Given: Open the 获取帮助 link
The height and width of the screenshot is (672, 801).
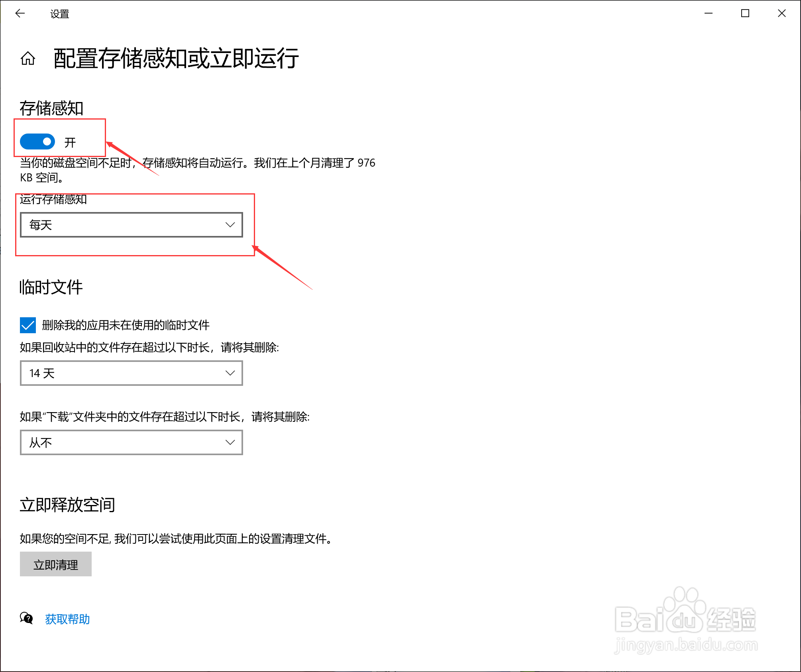Looking at the screenshot, I should tap(67, 619).
